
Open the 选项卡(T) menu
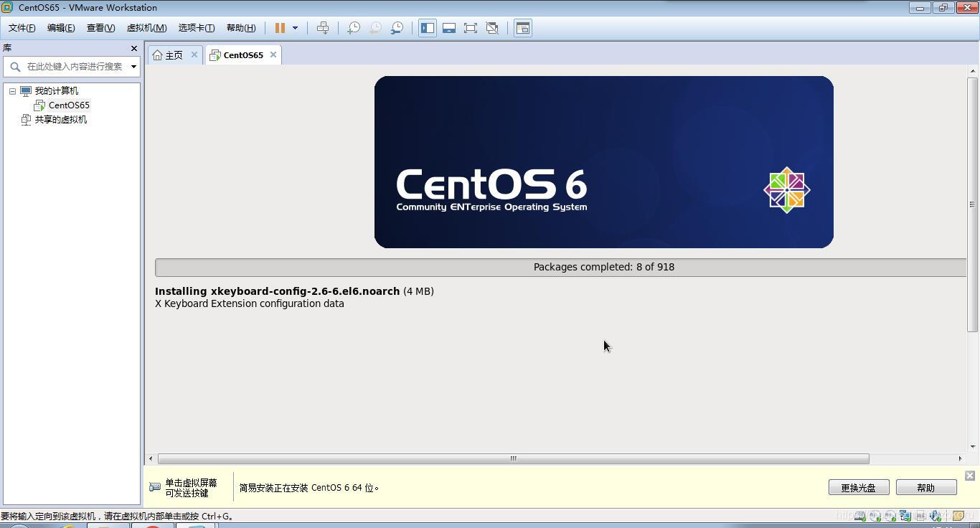pos(197,28)
